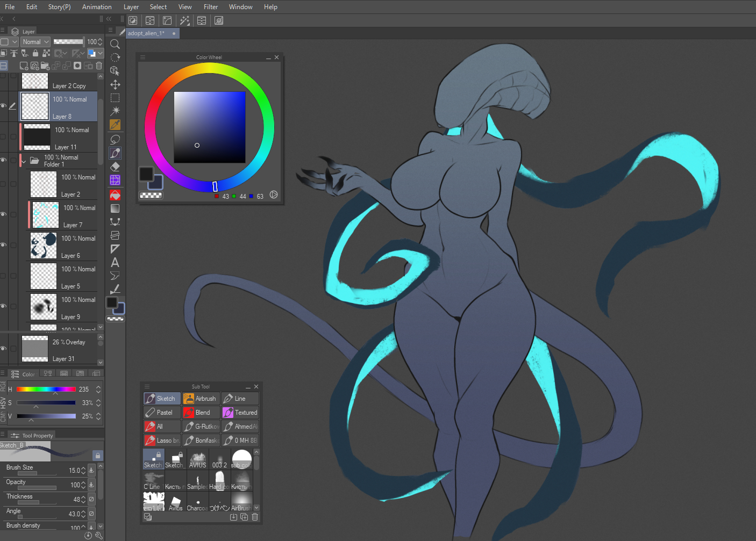Activate the Text tool

point(115,262)
